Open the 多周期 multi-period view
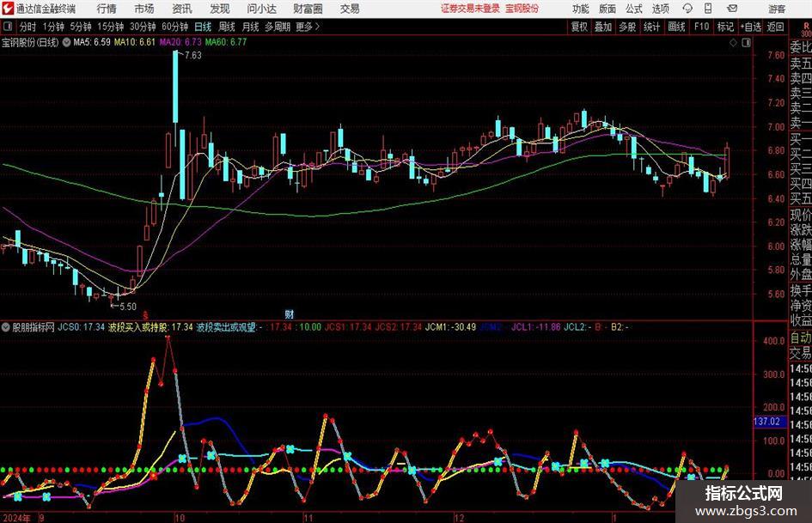The image size is (812, 523). (x=278, y=27)
